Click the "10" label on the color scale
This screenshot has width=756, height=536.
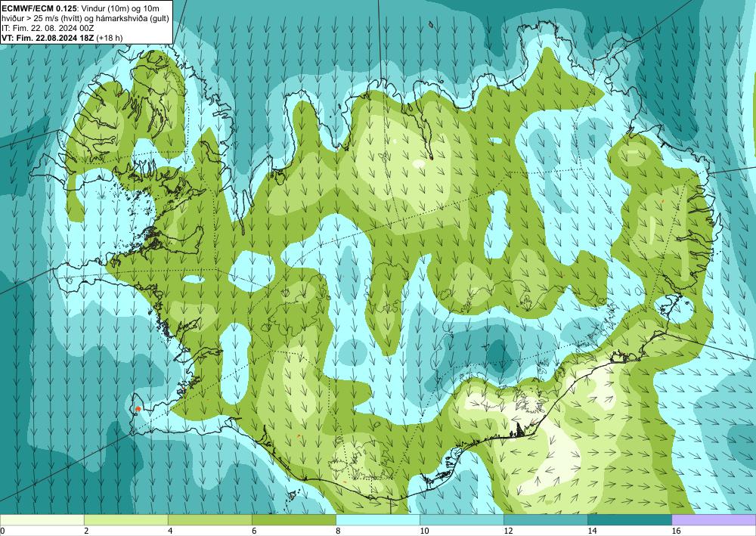point(424,531)
